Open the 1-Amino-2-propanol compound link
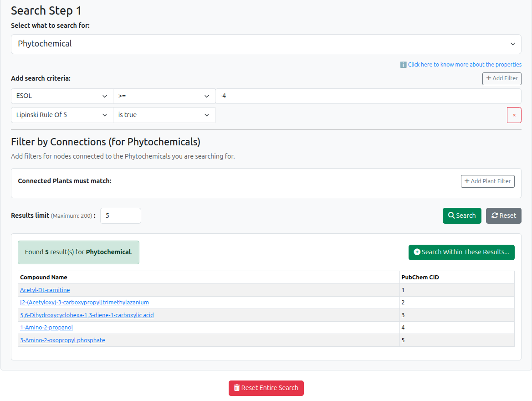 click(x=46, y=327)
